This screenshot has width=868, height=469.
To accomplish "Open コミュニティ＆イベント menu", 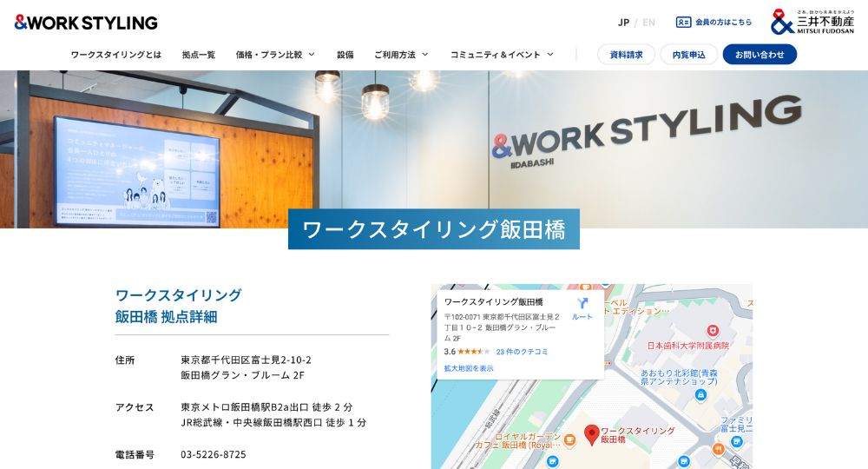I will click(x=495, y=55).
